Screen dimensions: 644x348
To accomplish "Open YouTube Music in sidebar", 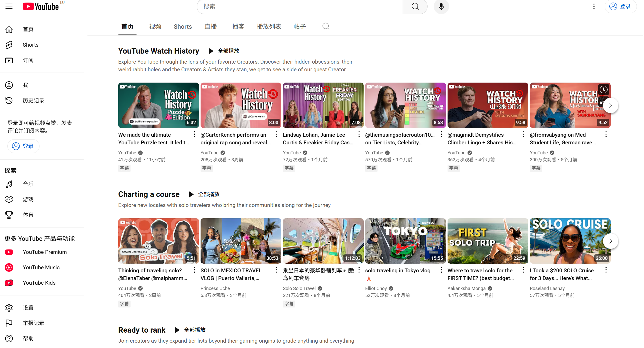I will [41, 267].
